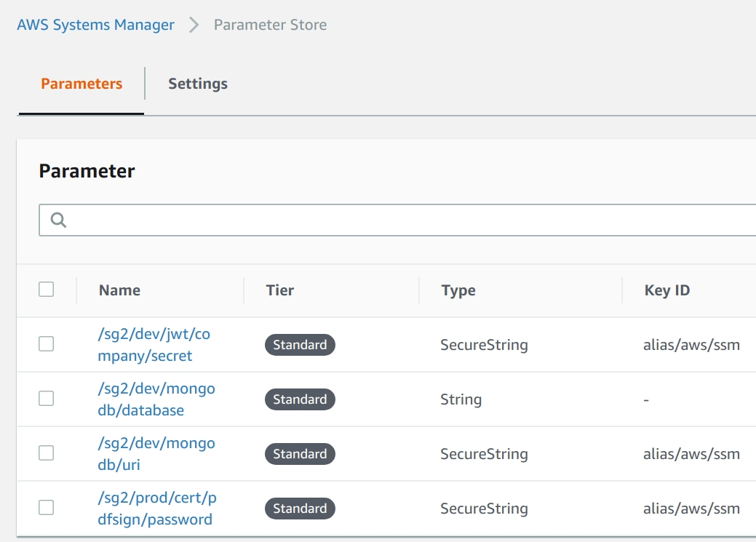Click alias/aws/ssm key in pdfsign/password row
The width and height of the screenshot is (756, 542).
tap(691, 509)
